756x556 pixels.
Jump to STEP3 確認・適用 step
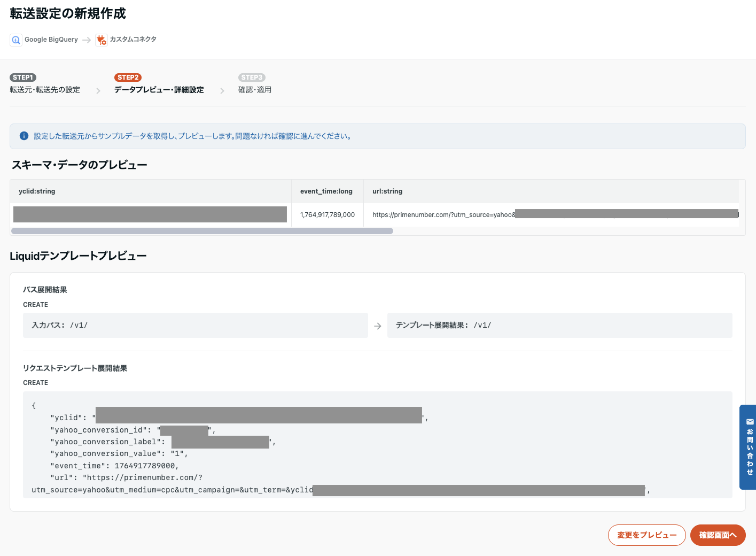click(255, 90)
